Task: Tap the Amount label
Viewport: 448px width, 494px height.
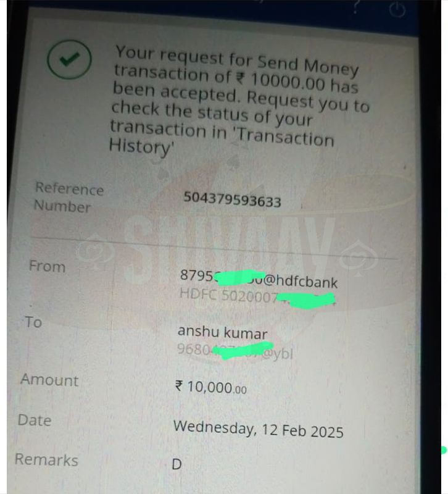Action: point(49,380)
